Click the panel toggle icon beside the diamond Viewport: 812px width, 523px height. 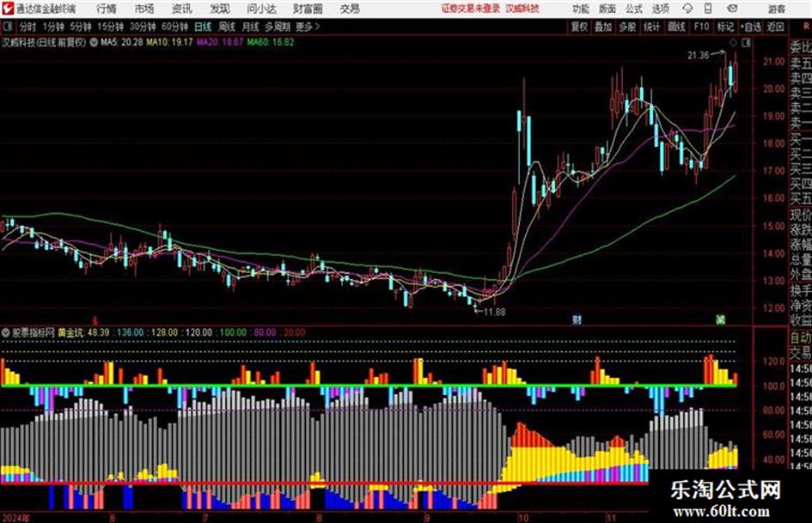click(x=746, y=43)
